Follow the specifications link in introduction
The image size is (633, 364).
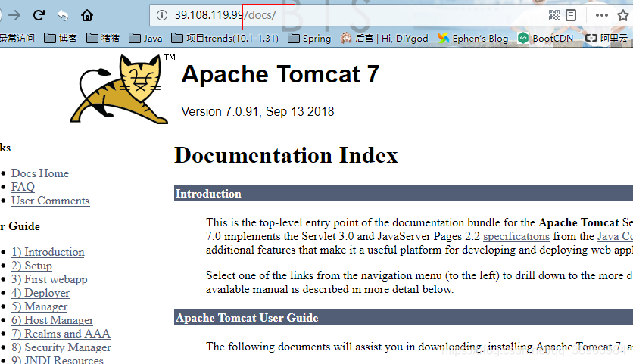(x=516, y=236)
